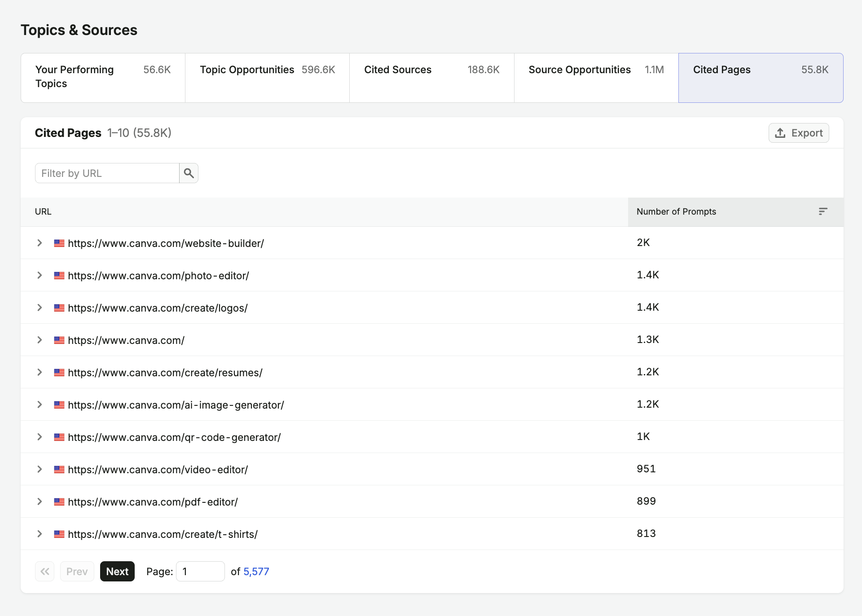The height and width of the screenshot is (616, 862).
Task: Go to first page double-arrow button
Action: (45, 572)
